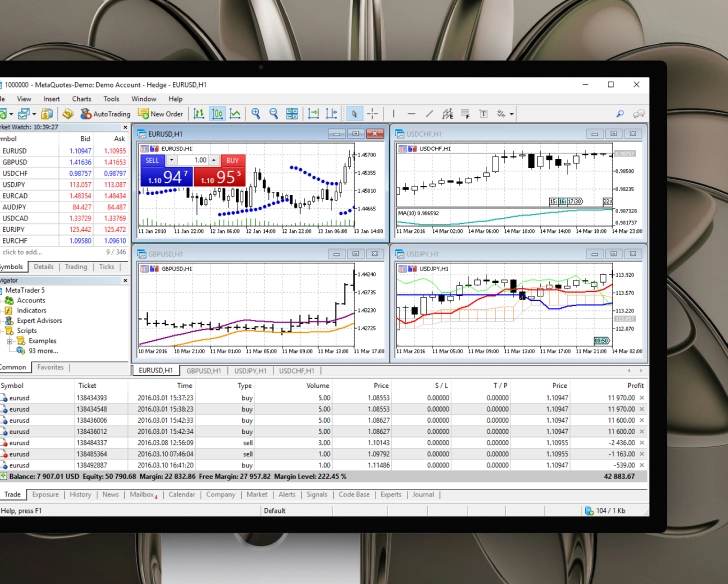
Task: Click the zoom out magnifier icon
Action: (x=274, y=114)
